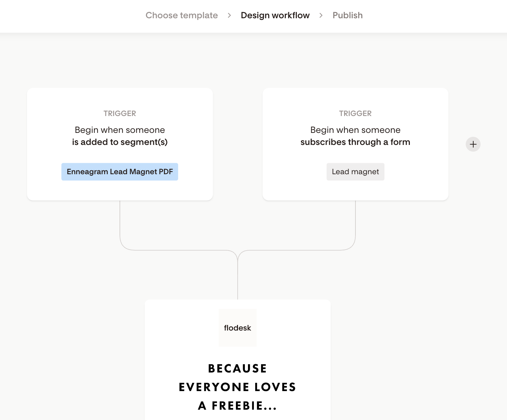Select the Design workflow step
507x420 pixels.
click(x=275, y=15)
